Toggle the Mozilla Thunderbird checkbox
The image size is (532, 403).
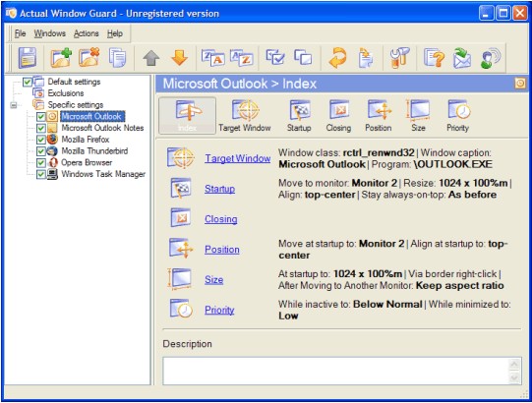click(x=40, y=151)
